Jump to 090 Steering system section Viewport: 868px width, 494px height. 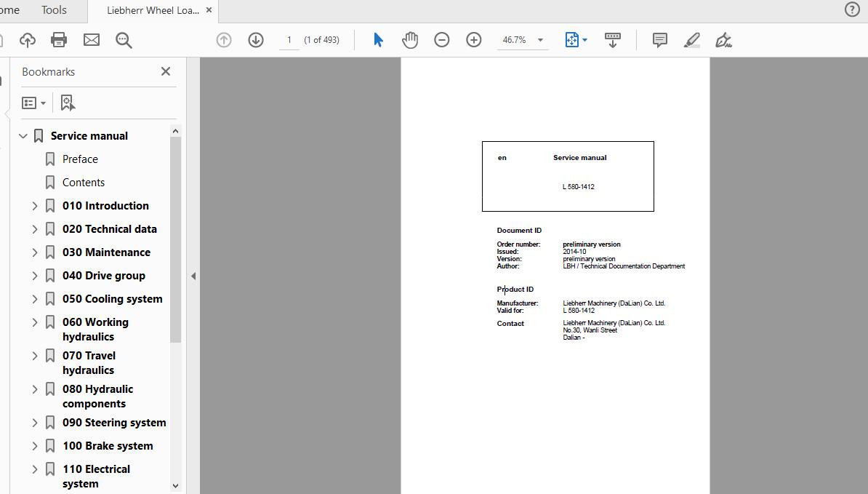click(114, 422)
